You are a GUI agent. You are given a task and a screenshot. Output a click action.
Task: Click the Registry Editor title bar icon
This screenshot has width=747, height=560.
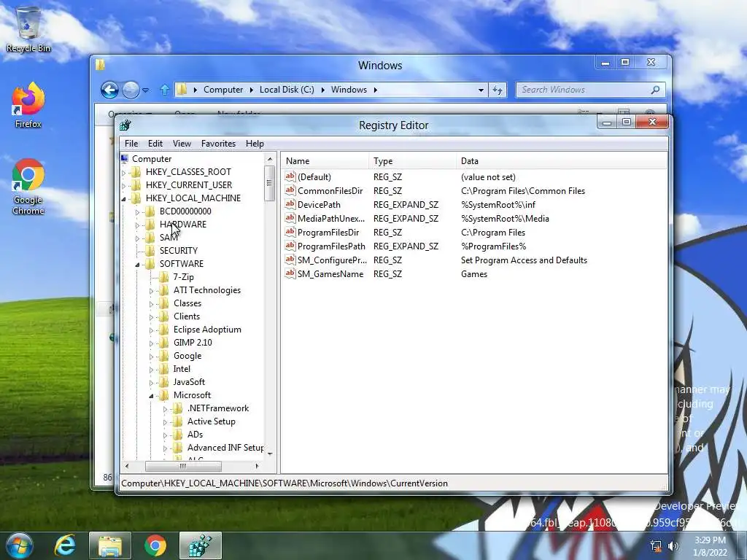[125, 125]
